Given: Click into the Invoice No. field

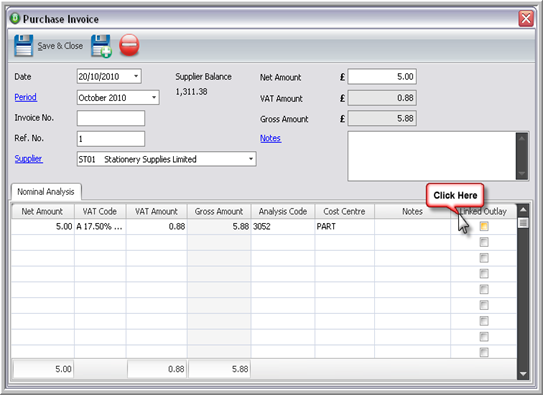Looking at the screenshot, I should pos(111,118).
